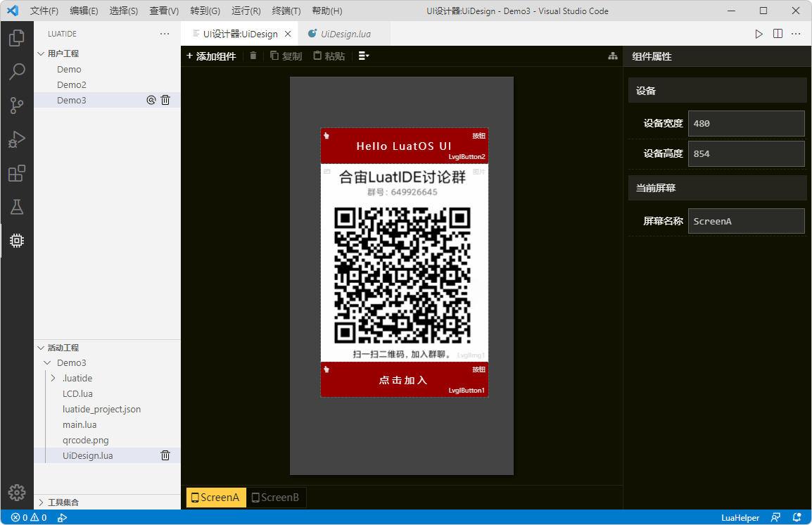The width and height of the screenshot is (812, 525).
Task: Open the 帮助(H) menu
Action: [x=326, y=11]
